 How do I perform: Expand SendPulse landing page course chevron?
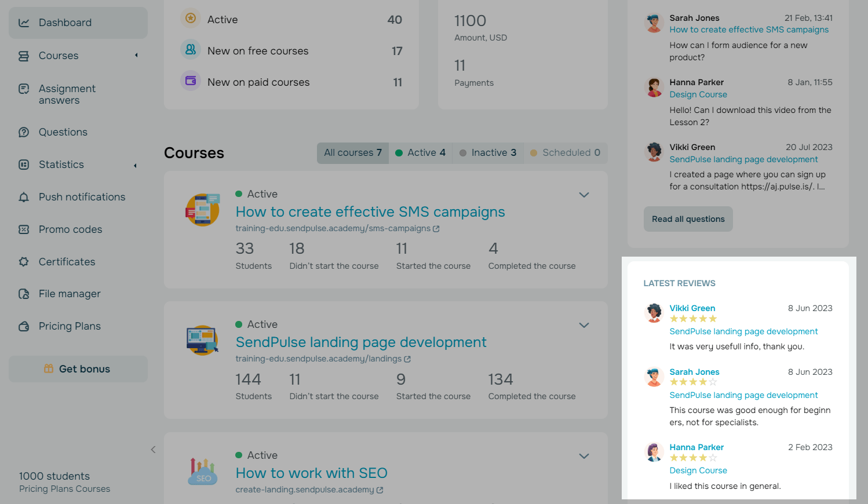pos(584,325)
